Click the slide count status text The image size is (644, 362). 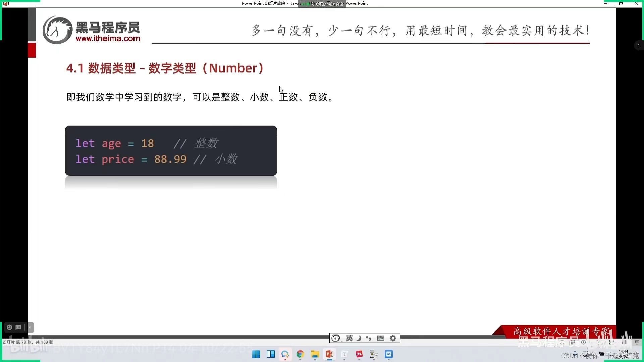click(x=28, y=342)
